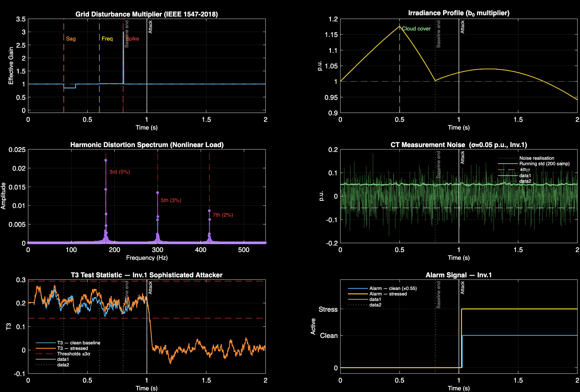The height and width of the screenshot is (392, 580).
Task: Click the T3 Test Statistic plot title
Action: (x=146, y=275)
